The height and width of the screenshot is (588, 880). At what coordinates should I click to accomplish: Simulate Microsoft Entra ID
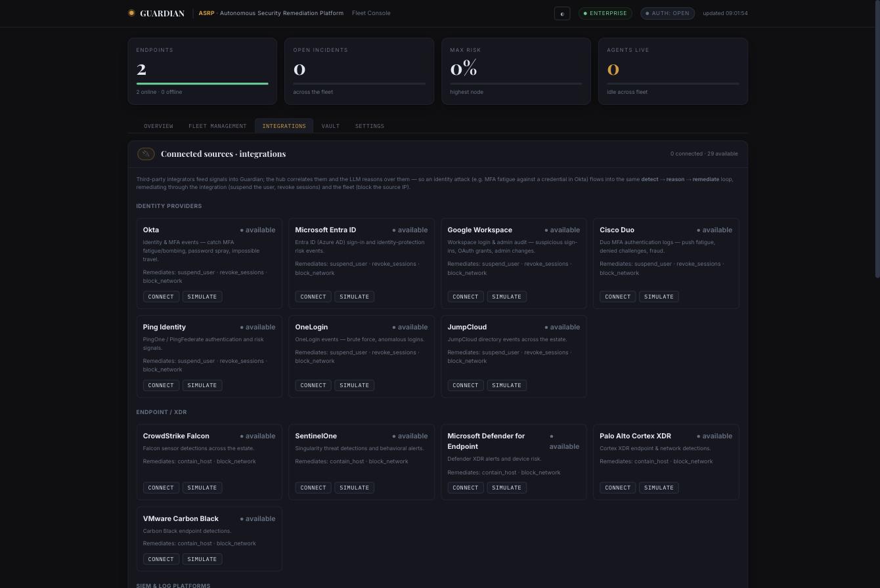pyautogui.click(x=355, y=297)
